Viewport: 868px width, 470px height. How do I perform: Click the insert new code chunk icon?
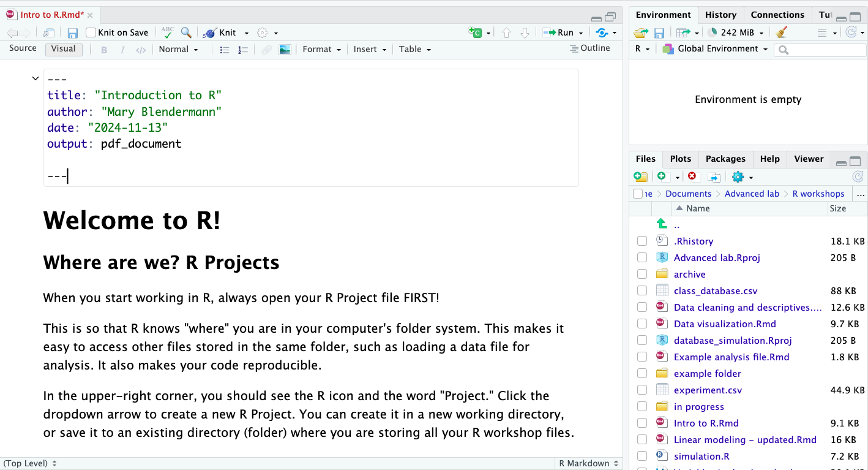[475, 32]
